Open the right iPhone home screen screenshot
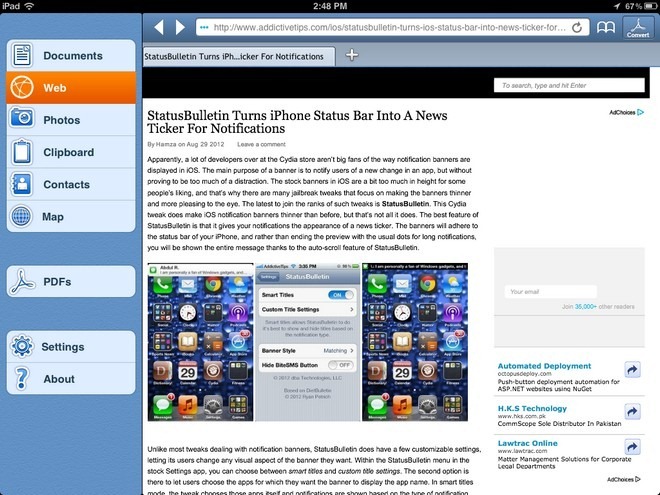This screenshot has width=660, height=495. click(x=415, y=342)
